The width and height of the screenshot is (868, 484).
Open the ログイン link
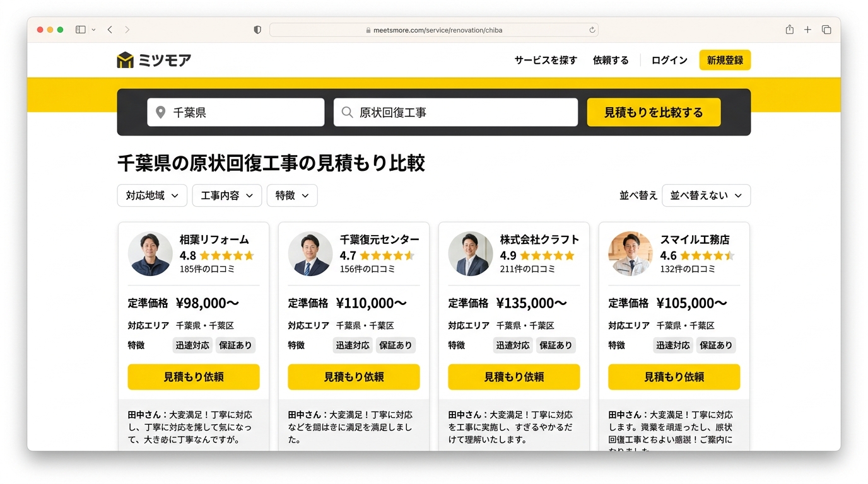[669, 60]
